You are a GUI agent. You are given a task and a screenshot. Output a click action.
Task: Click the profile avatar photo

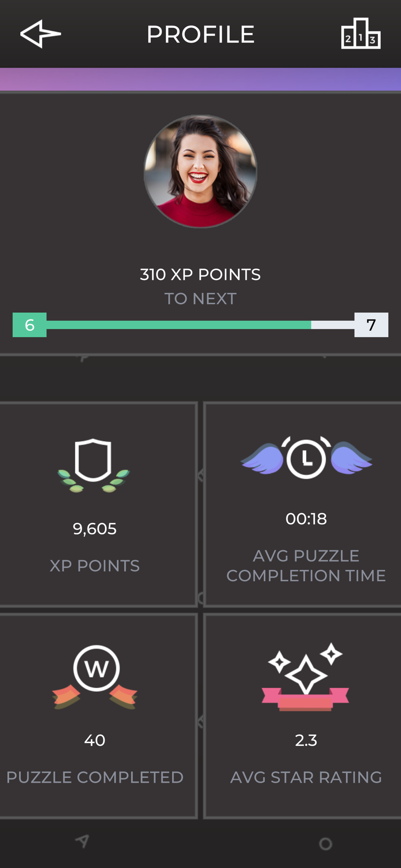point(200,171)
